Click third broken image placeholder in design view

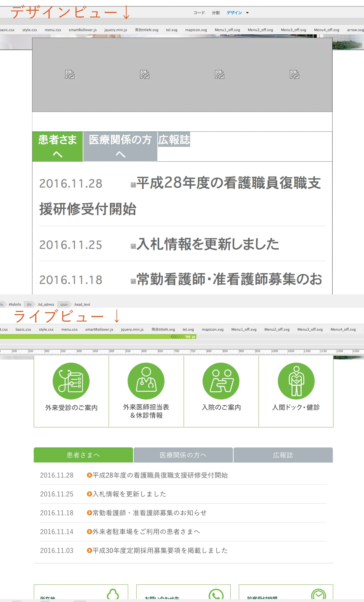click(220, 75)
